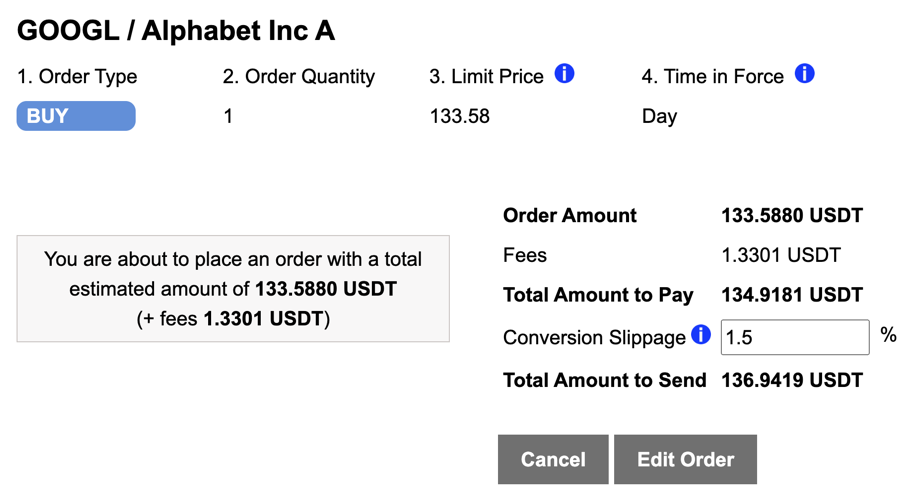Select the Order Amount value 133.5880 USDT
The image size is (904, 499).
point(791,215)
